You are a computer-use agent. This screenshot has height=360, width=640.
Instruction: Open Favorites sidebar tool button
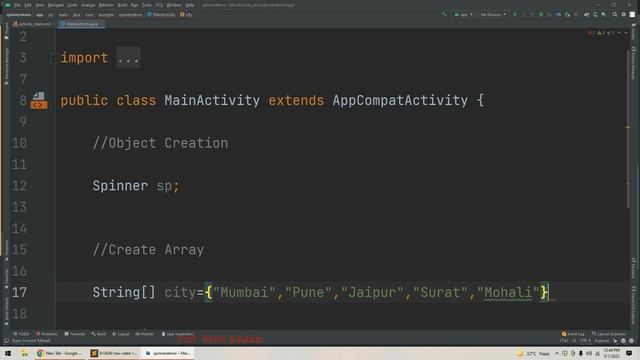tap(7, 278)
